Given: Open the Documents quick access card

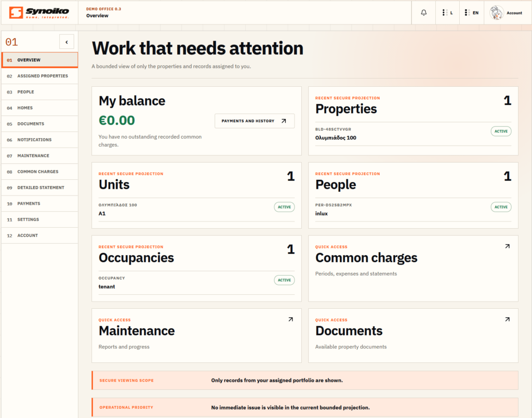Looking at the screenshot, I should (x=413, y=335).
